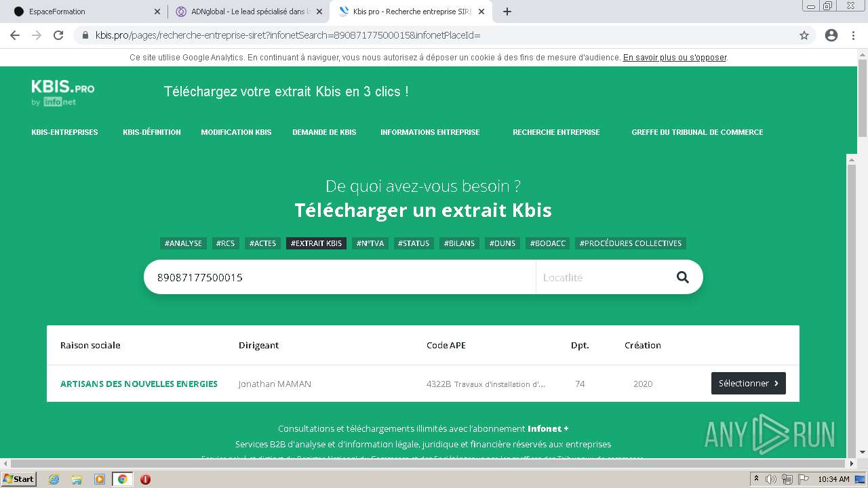
Task: Open the Windows Start menu
Action: [19, 479]
